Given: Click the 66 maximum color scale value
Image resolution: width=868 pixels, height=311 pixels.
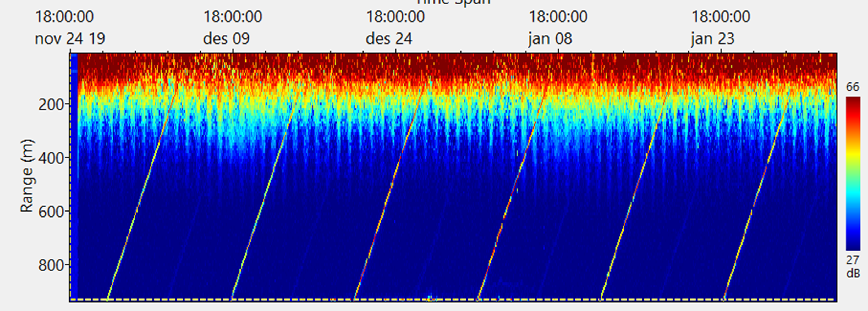Looking at the screenshot, I should pyautogui.click(x=853, y=87).
